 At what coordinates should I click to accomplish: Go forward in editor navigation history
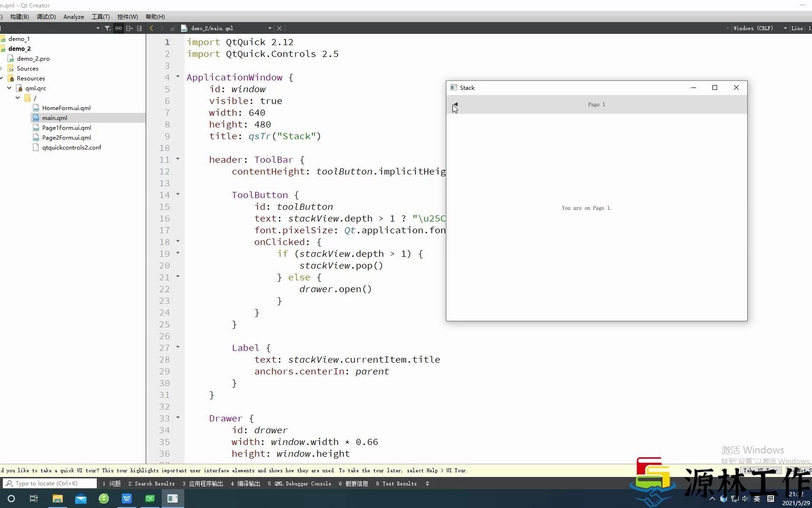162,28
